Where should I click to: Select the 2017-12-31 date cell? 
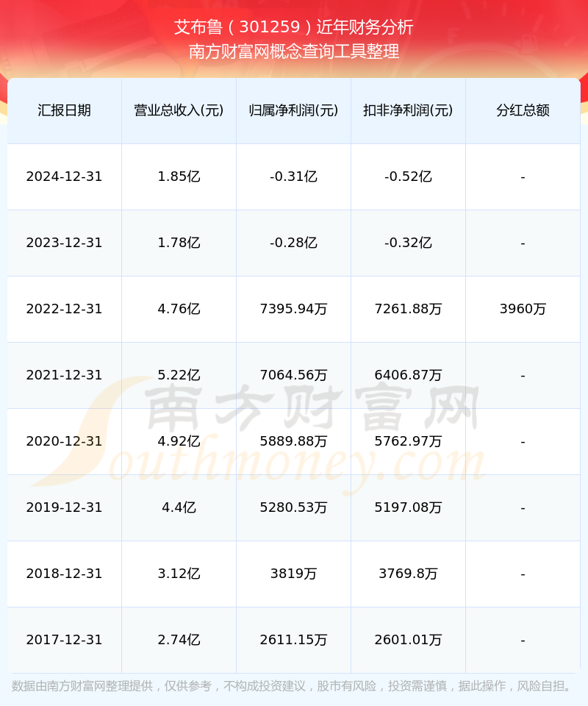[x=65, y=640]
